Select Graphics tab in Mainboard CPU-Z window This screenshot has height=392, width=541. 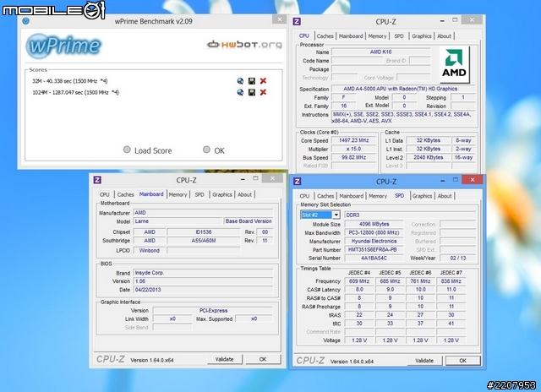(x=222, y=194)
